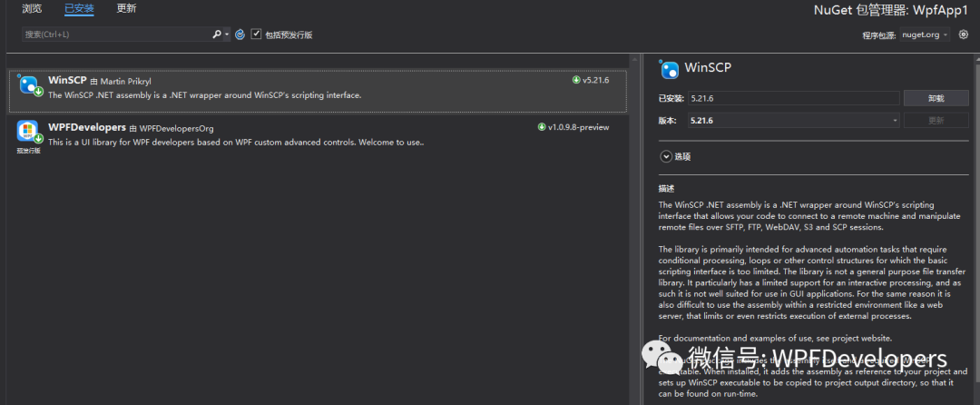
Task: Click the WPFDevelopers description text
Action: point(236,142)
